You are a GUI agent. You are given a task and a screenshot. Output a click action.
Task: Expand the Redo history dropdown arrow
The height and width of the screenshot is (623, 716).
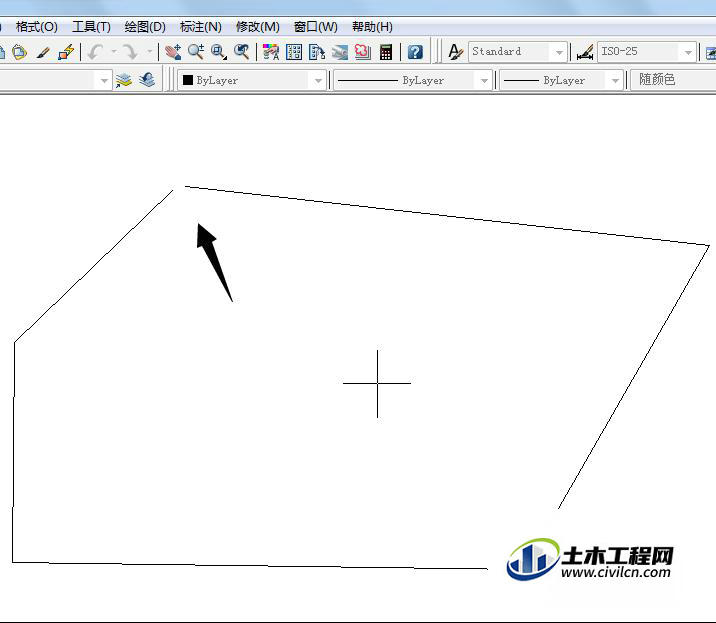(x=149, y=52)
